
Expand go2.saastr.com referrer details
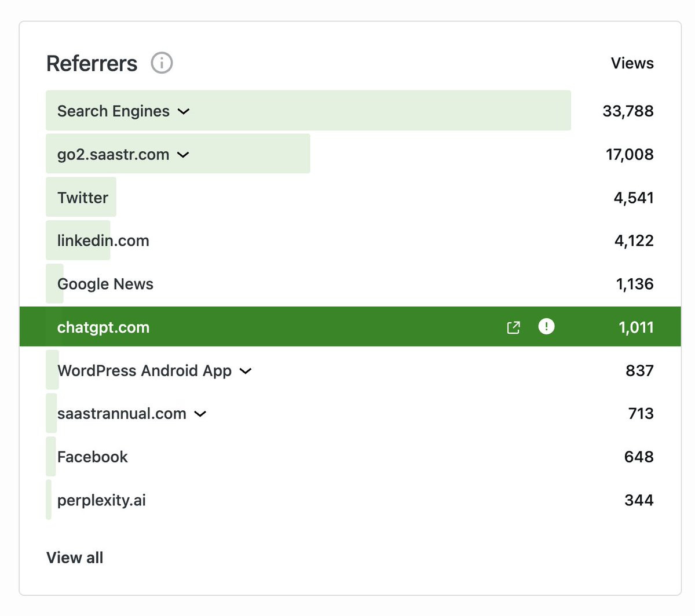pyautogui.click(x=183, y=155)
